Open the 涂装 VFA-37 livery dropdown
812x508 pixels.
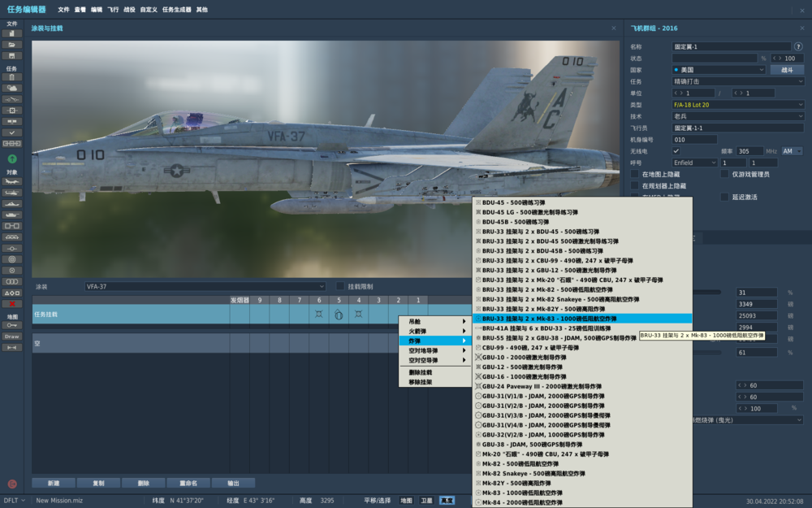coord(205,286)
